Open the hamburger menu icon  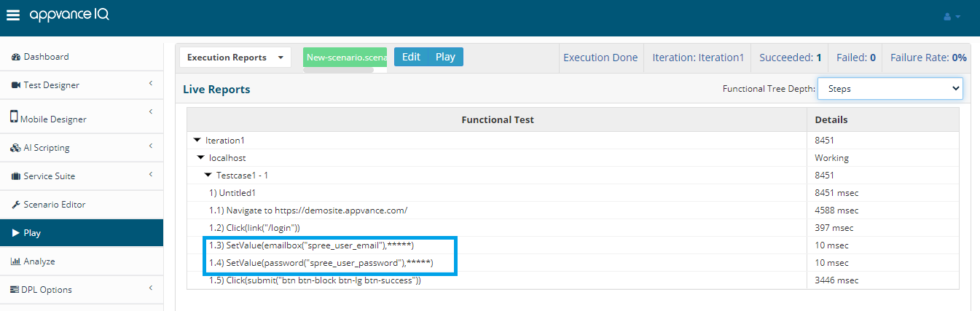13,15
